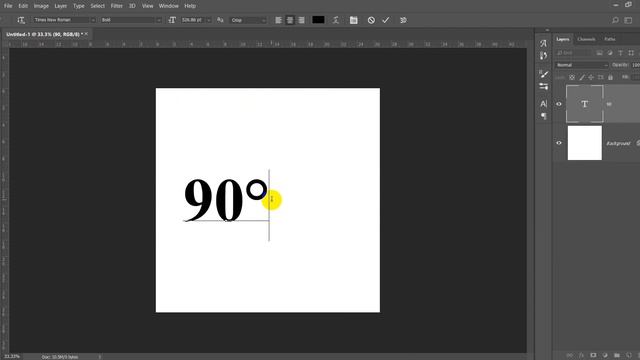Open the blend mode Normal dropdown
The image size is (640, 360).
(x=581, y=65)
